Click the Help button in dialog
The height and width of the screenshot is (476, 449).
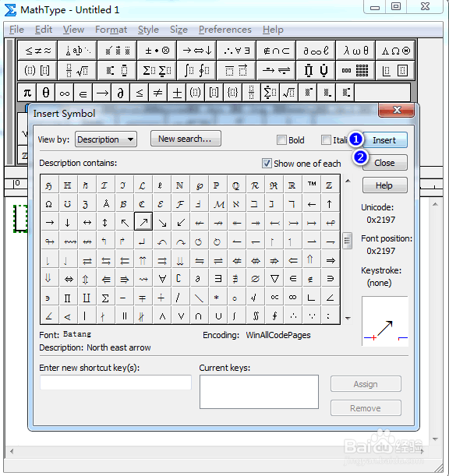click(384, 185)
